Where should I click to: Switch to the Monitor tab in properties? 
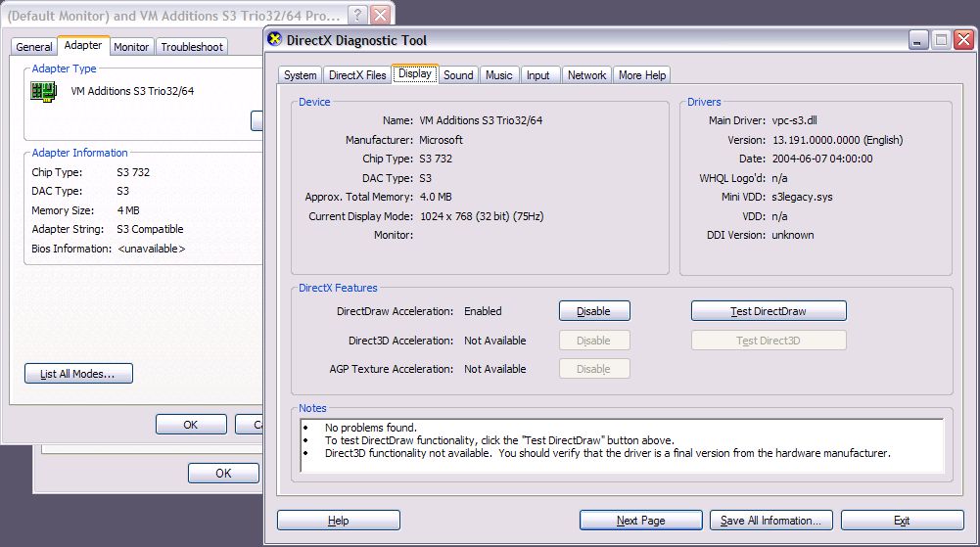tap(131, 47)
